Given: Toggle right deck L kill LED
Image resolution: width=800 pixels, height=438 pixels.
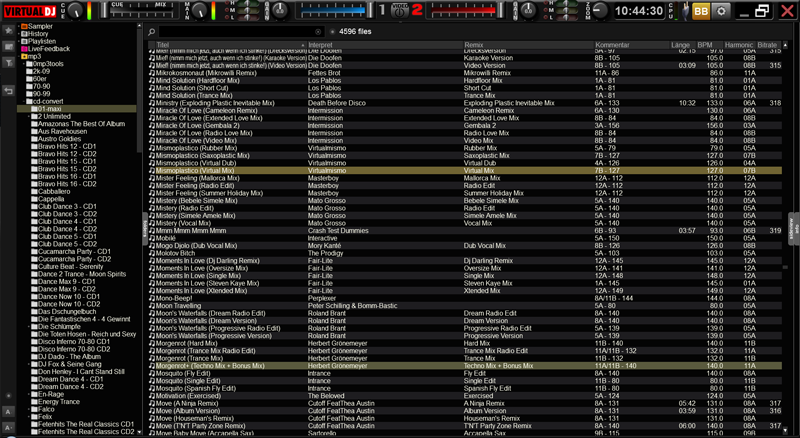Looking at the screenshot, I should tap(544, 17).
